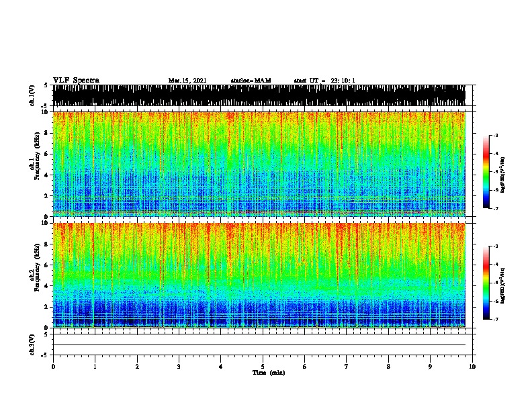The image size is (532, 411).
Task: Click the ch.2 frequency tick label "4"
Action: pos(47,286)
